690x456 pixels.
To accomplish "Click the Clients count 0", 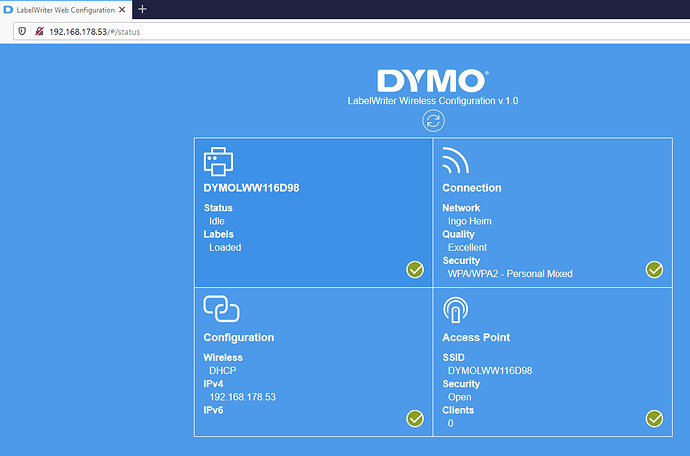I will tap(450, 423).
